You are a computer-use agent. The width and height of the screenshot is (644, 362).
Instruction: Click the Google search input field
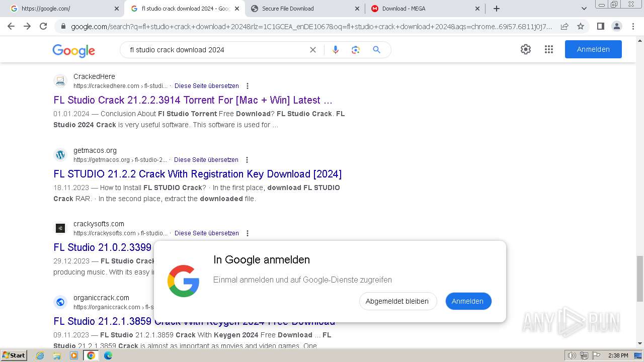216,50
